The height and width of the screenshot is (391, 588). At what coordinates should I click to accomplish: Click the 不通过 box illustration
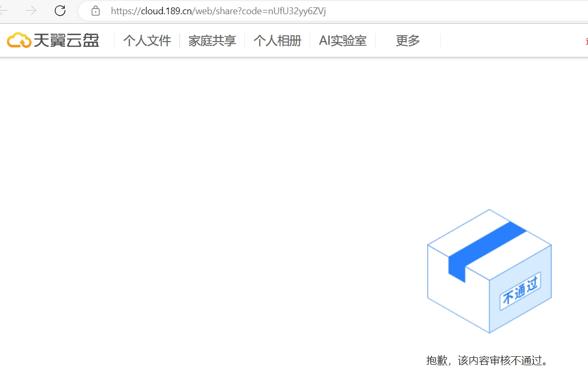[489, 271]
